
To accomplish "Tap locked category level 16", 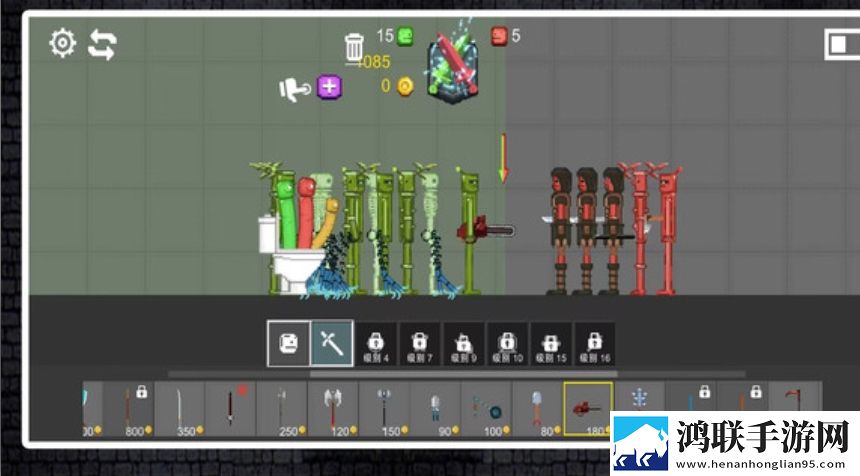I will (x=595, y=344).
